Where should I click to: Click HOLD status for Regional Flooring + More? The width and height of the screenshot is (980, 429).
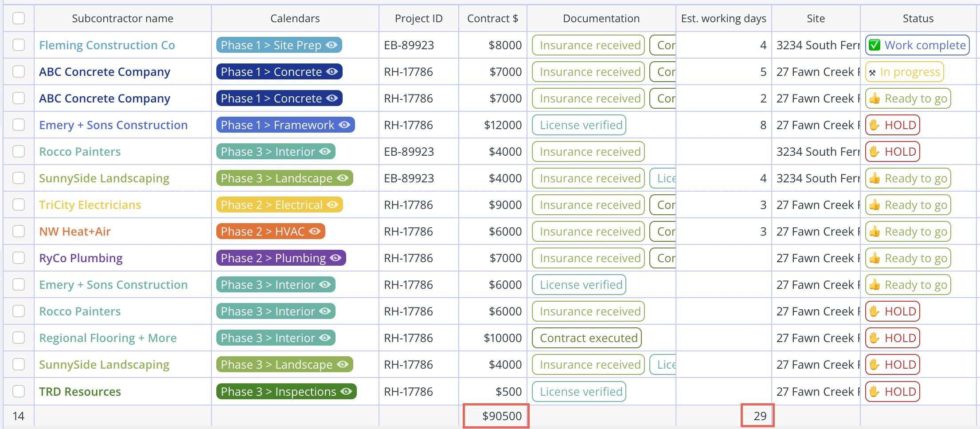pos(892,338)
